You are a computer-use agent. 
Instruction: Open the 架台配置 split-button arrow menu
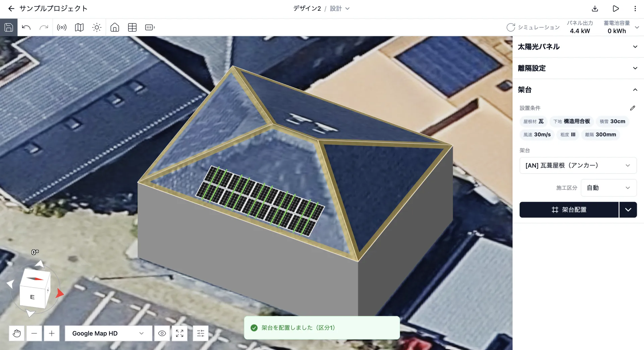tap(628, 210)
